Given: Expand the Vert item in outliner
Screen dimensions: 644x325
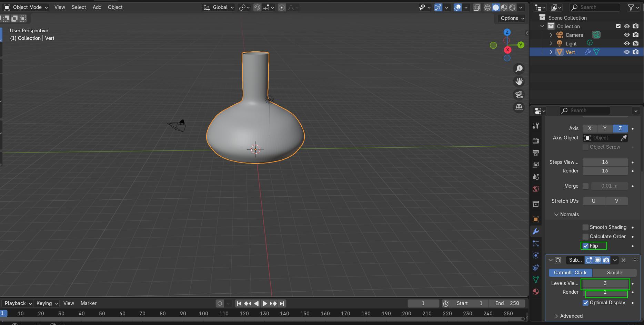Looking at the screenshot, I should (x=551, y=52).
